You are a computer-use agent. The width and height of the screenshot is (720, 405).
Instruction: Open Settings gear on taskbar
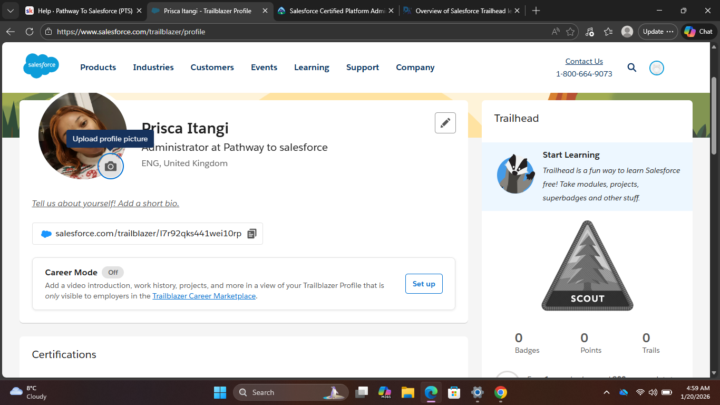477,393
